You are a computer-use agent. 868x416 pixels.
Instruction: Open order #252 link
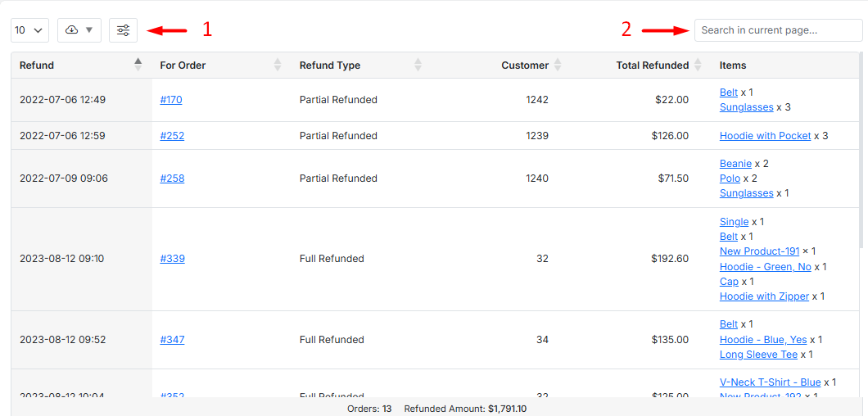172,136
